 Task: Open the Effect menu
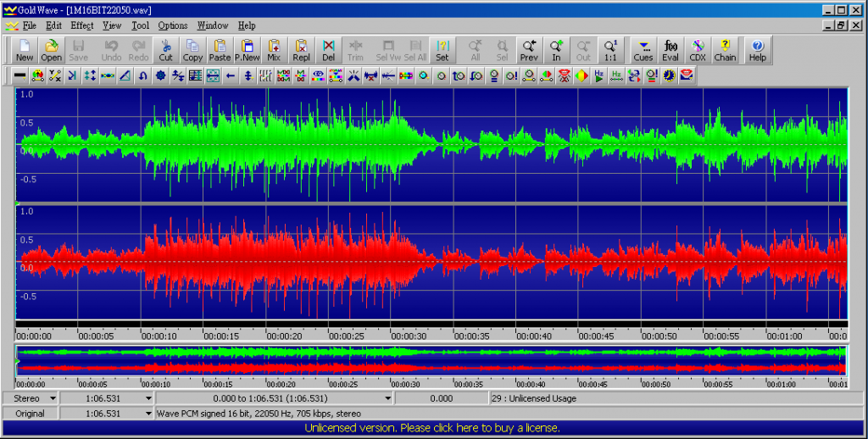pos(82,25)
